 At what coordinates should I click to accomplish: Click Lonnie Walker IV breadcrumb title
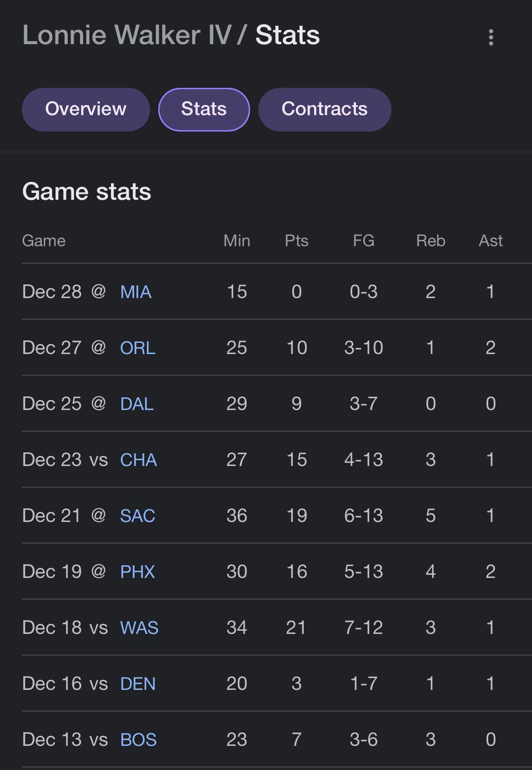coord(126,35)
